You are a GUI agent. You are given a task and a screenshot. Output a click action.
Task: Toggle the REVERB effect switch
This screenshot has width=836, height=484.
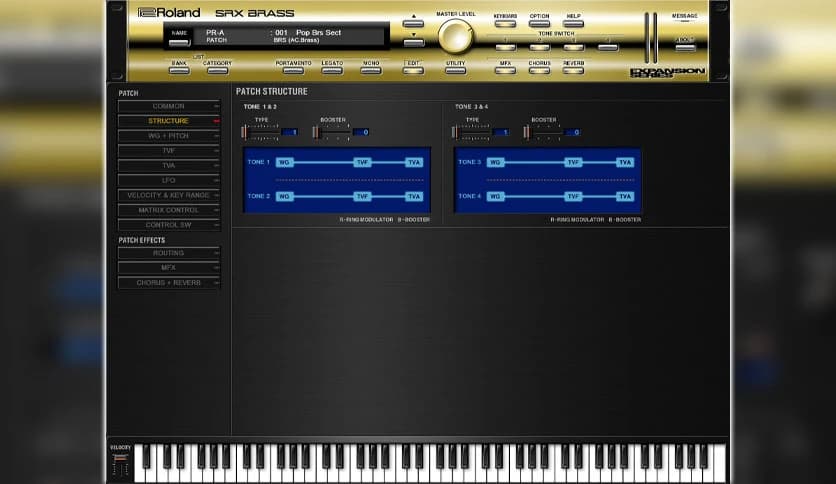tap(573, 70)
